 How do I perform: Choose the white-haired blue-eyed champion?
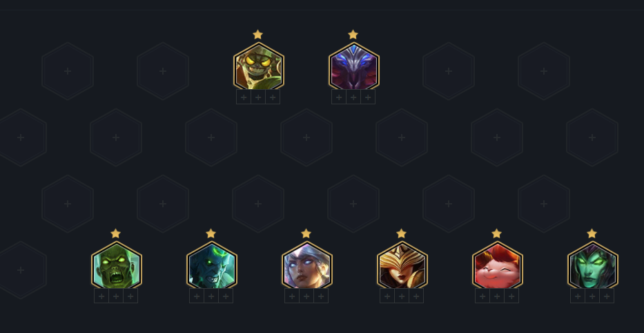click(306, 265)
